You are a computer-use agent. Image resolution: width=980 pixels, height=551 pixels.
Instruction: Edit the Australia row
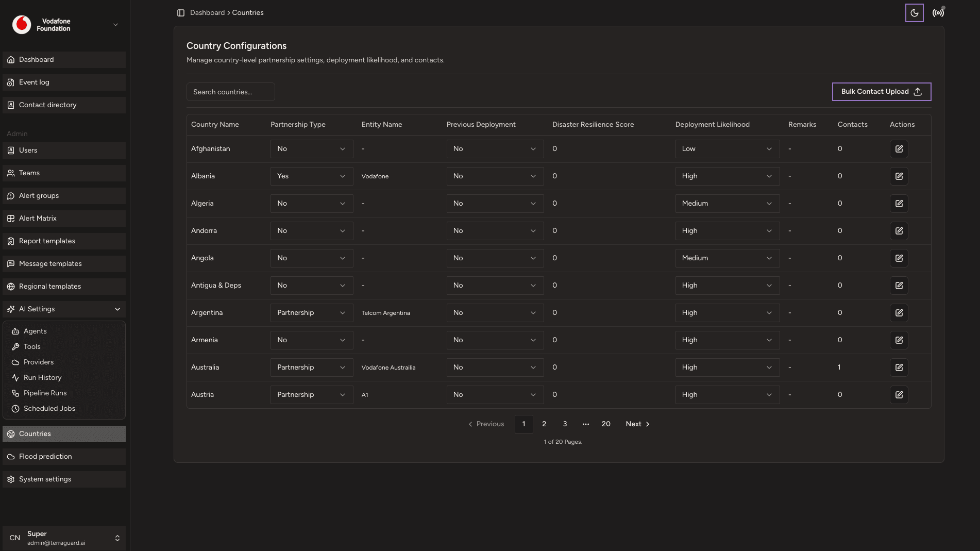coord(899,368)
